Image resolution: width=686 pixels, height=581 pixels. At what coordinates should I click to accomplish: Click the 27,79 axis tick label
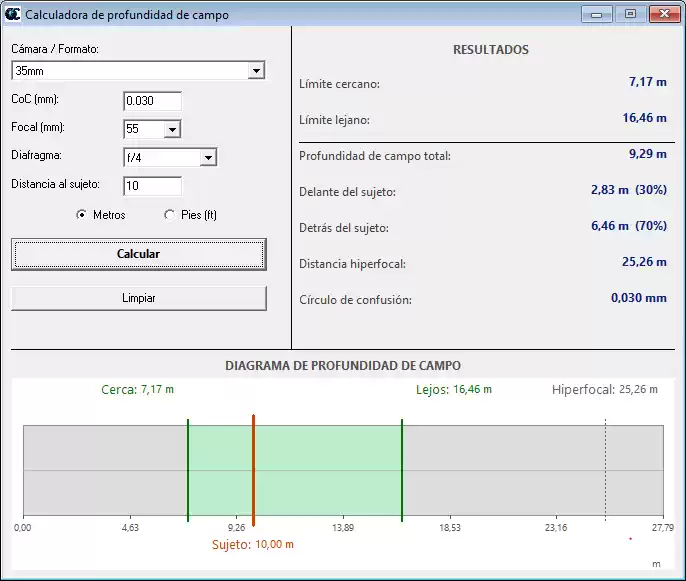(663, 528)
